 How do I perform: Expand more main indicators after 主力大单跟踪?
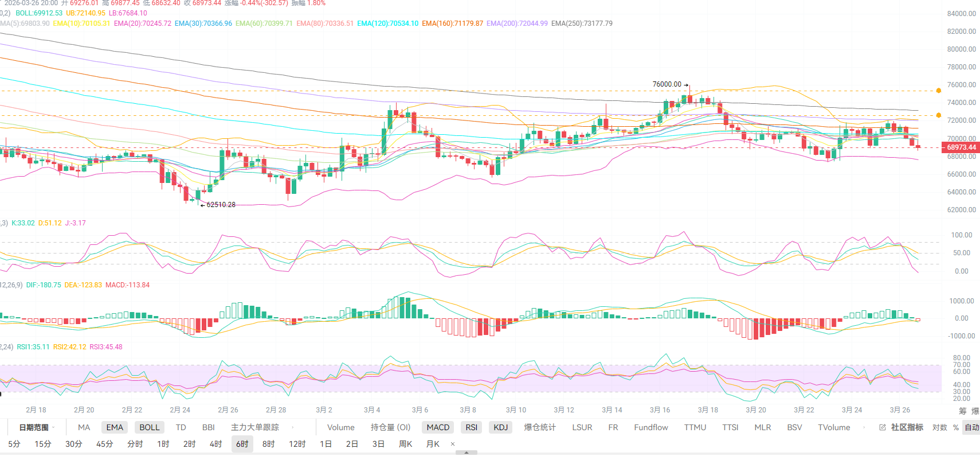(293, 427)
